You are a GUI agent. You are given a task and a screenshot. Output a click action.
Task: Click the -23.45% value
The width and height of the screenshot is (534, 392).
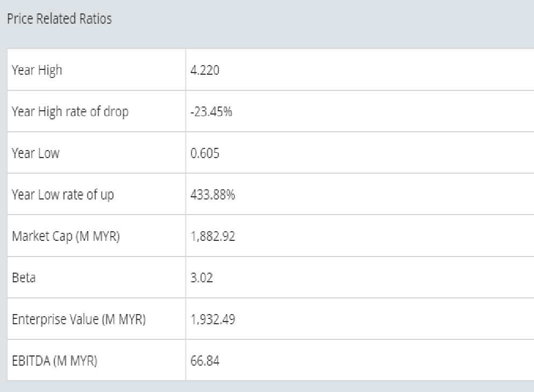pyautogui.click(x=211, y=112)
